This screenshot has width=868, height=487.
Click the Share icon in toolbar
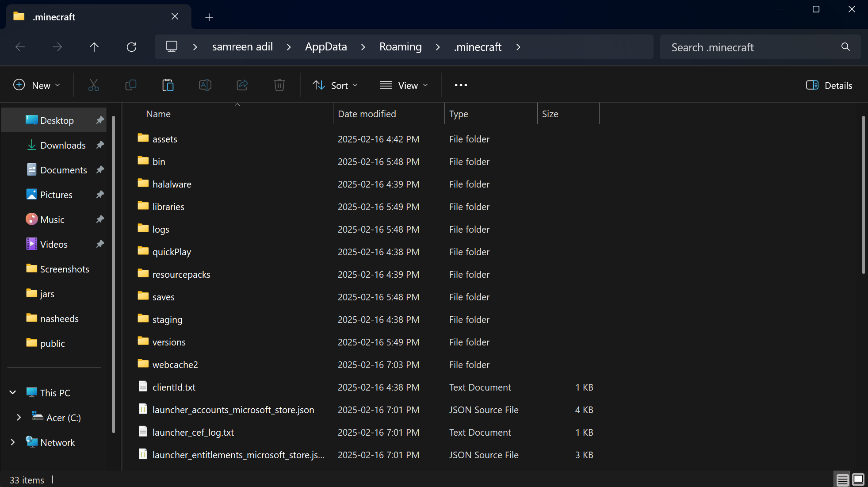pos(242,85)
